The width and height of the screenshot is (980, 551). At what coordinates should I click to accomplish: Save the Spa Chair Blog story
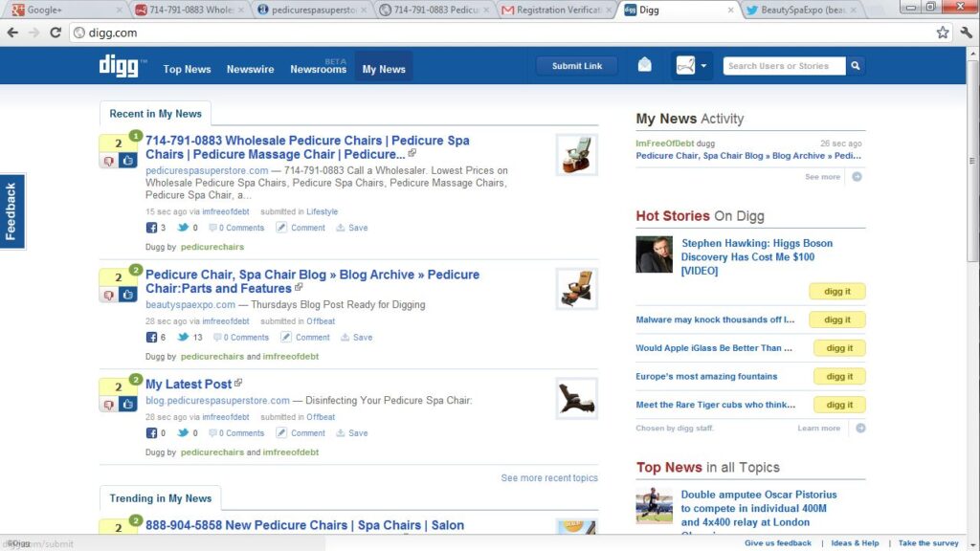pos(356,338)
